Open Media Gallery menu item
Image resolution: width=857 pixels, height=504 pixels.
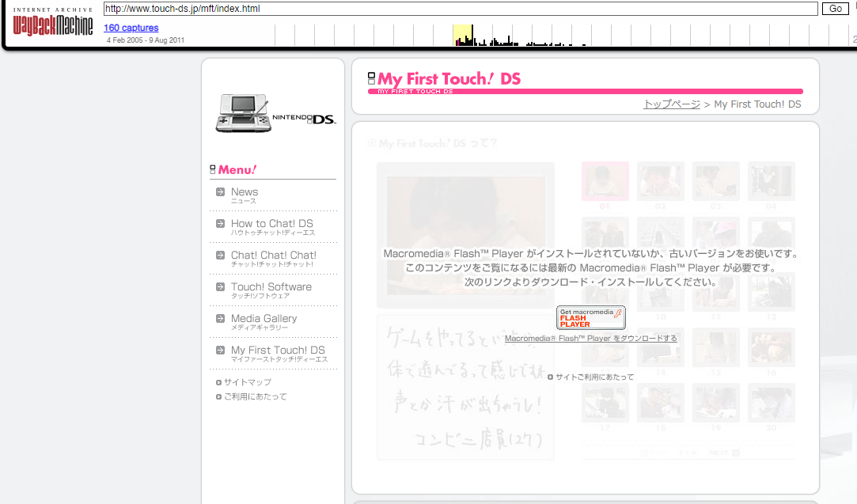264,321
